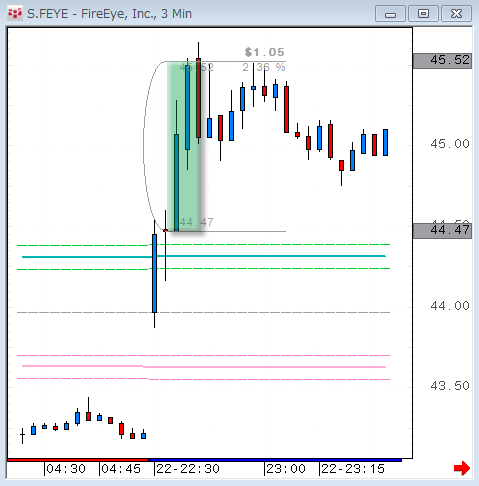This screenshot has width=479, height=486.
Task: Select the solid pink horizontal level line
Action: [204, 367]
